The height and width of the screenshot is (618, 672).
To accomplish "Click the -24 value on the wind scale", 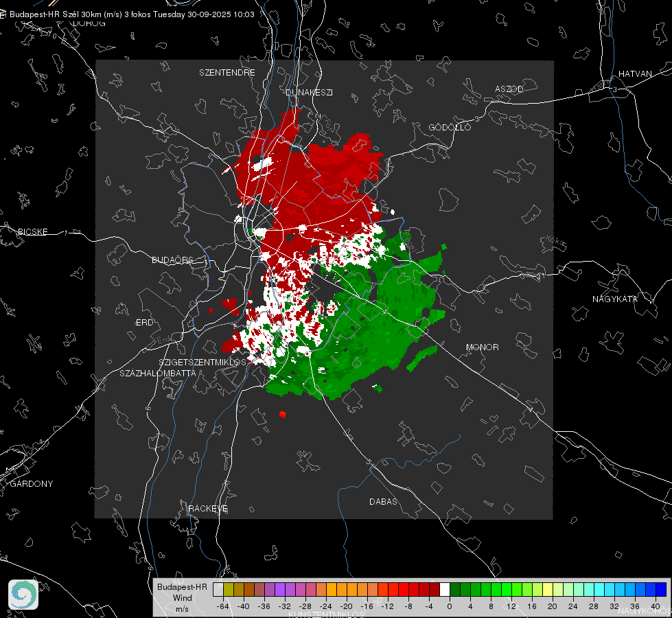I will point(326,606).
